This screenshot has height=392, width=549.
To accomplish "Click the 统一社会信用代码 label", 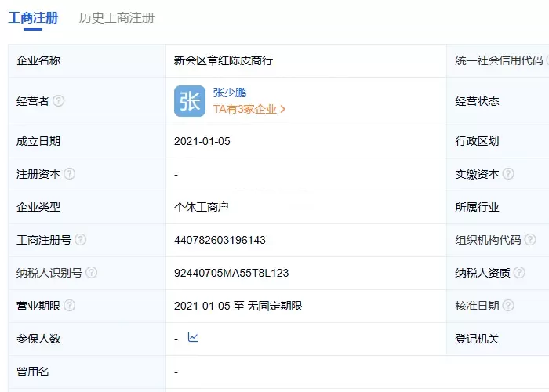I will point(499,60).
